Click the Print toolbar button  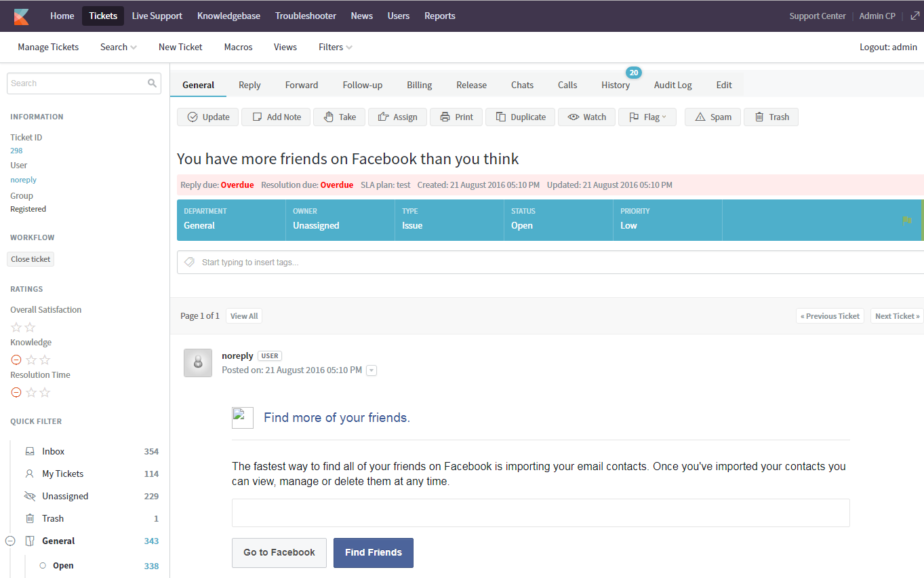coord(456,117)
